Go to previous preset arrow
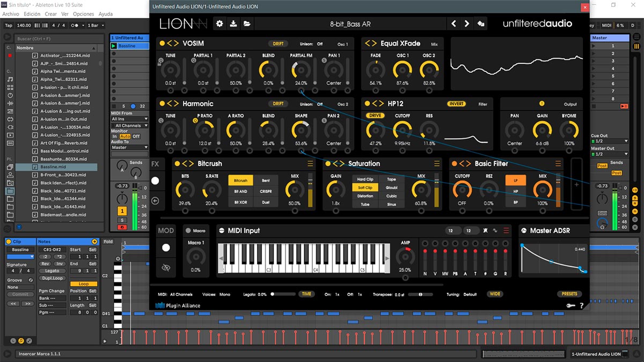The image size is (644, 362). tap(454, 24)
